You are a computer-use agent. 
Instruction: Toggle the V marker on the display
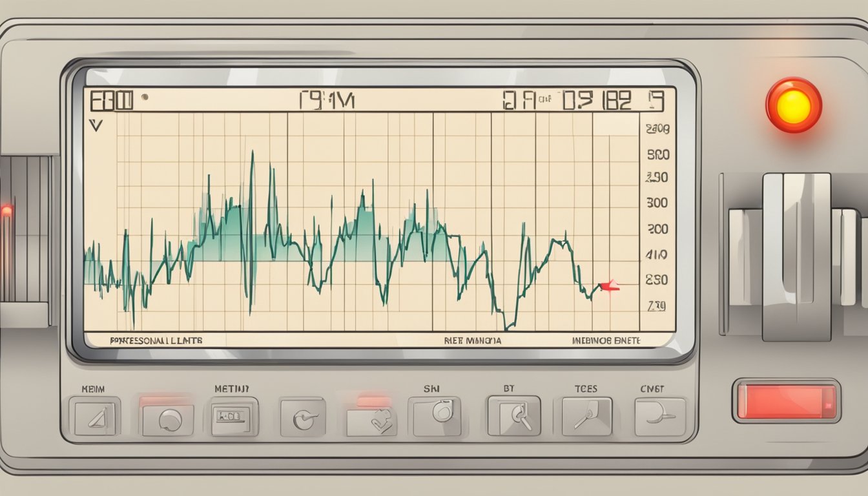tap(96, 127)
